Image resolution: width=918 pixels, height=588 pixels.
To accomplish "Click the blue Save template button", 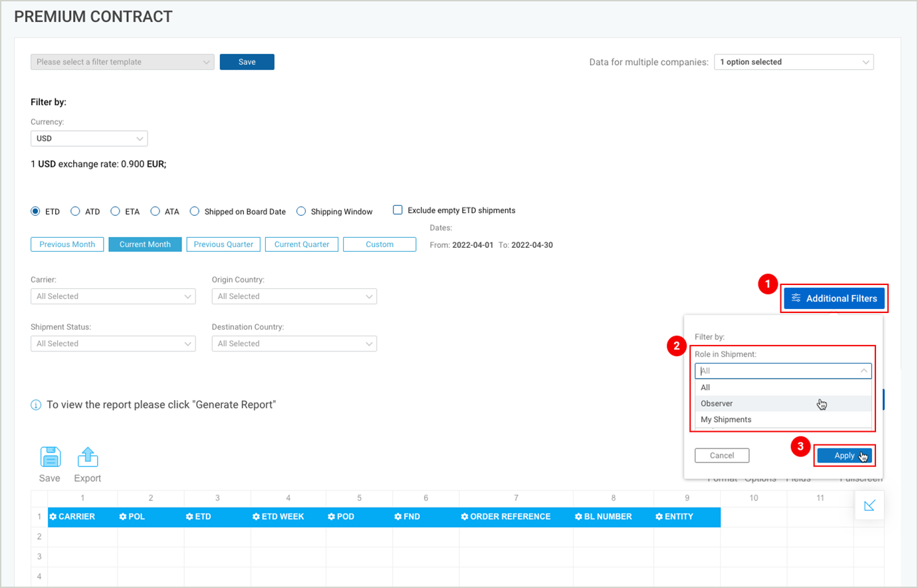I will pos(247,62).
